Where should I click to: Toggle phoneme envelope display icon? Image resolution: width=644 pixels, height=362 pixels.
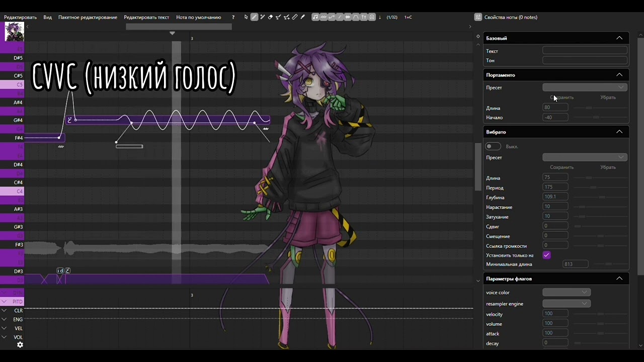click(356, 17)
